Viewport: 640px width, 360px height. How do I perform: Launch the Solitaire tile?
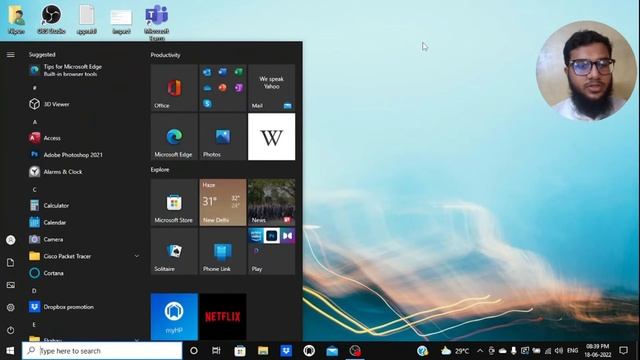(174, 251)
